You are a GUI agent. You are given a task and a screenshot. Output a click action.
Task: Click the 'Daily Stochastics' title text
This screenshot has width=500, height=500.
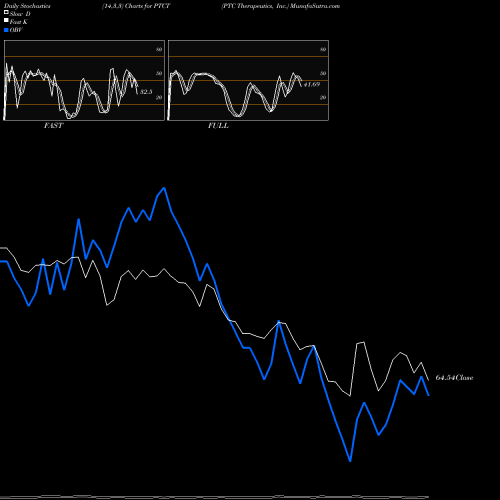27,6
